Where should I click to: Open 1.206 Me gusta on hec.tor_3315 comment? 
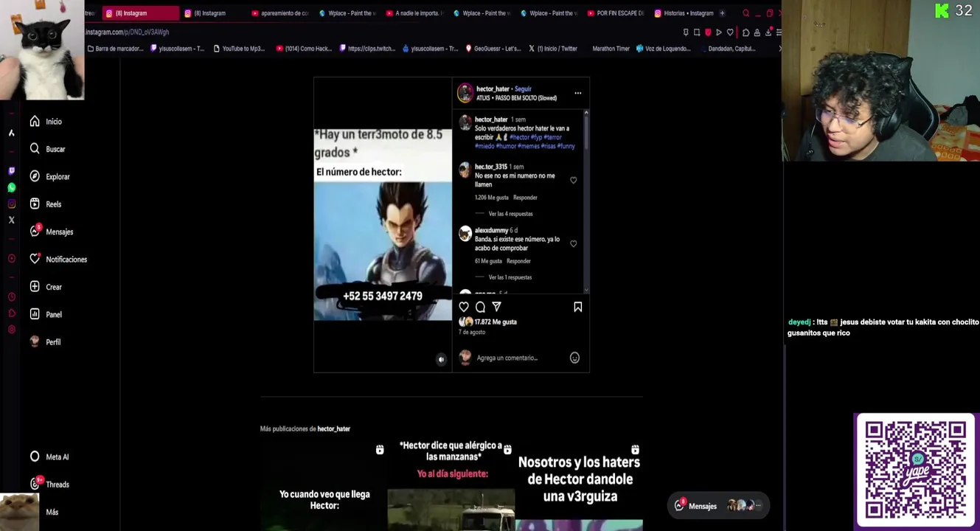(492, 198)
